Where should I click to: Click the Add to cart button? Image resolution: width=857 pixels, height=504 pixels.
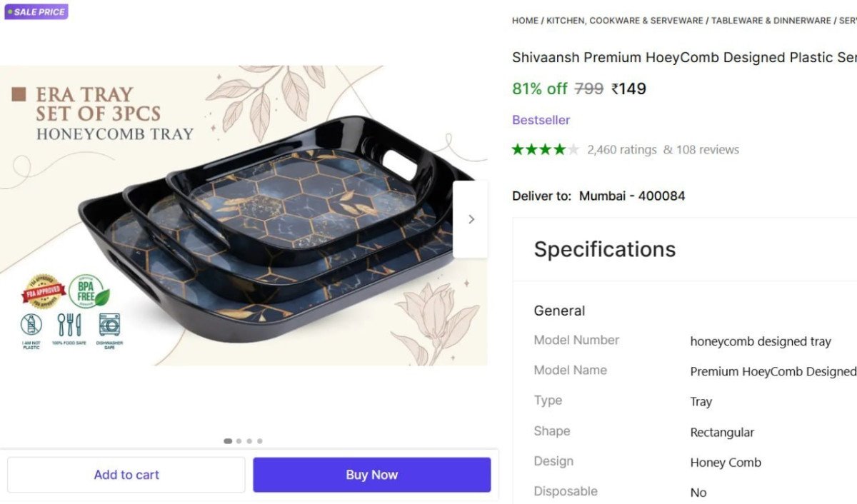[x=126, y=474]
